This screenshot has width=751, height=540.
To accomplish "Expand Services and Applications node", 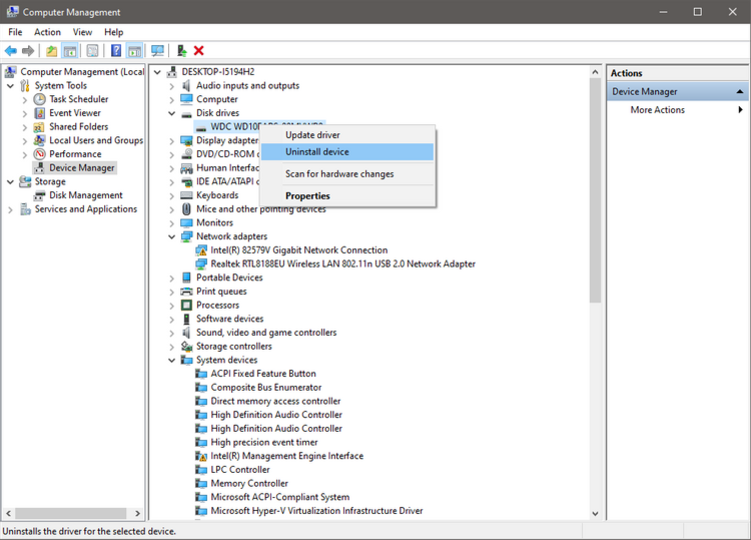I will [10, 209].
